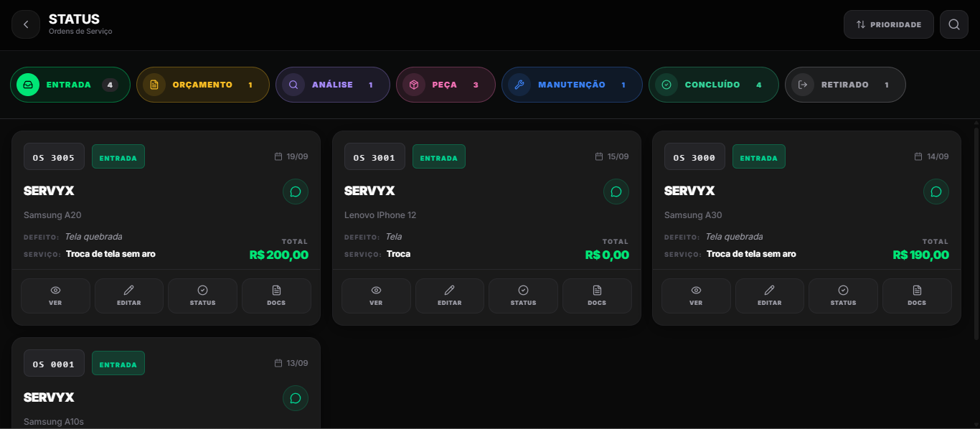Click the Entrada tag on OS 0001
980x429 pixels.
pos(118,363)
